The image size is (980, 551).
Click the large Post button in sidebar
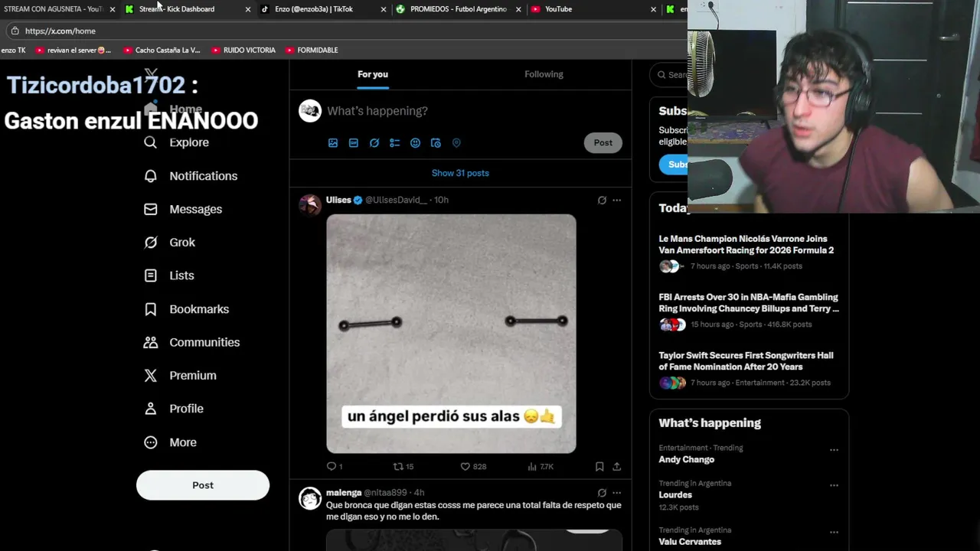[203, 485]
